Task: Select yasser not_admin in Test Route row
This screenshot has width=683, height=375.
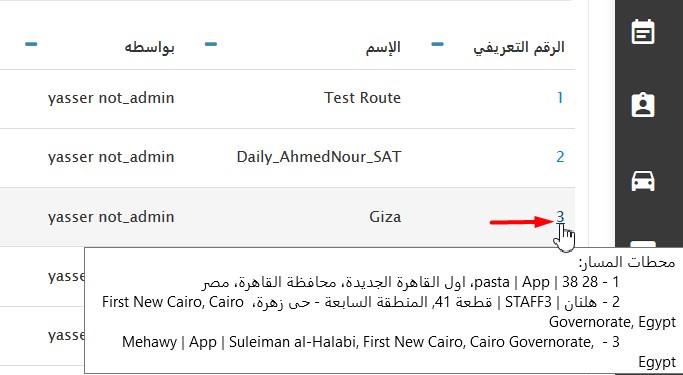Action: point(111,98)
